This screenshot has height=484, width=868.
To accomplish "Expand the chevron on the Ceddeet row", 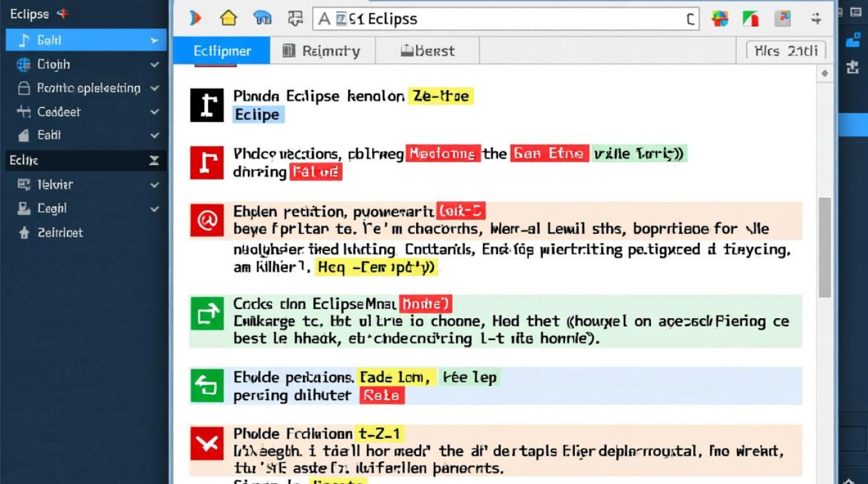I will click(154, 112).
